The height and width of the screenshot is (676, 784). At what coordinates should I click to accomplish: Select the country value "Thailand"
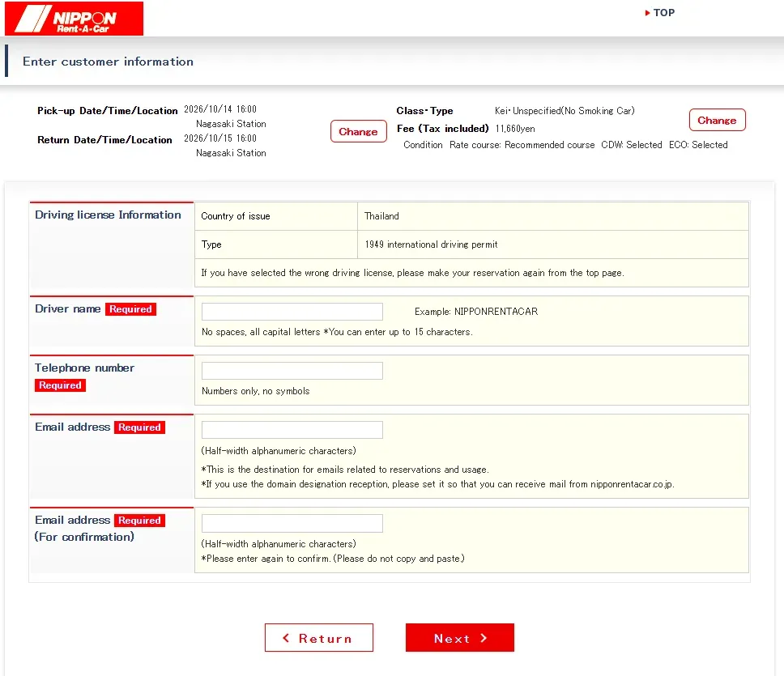click(381, 216)
